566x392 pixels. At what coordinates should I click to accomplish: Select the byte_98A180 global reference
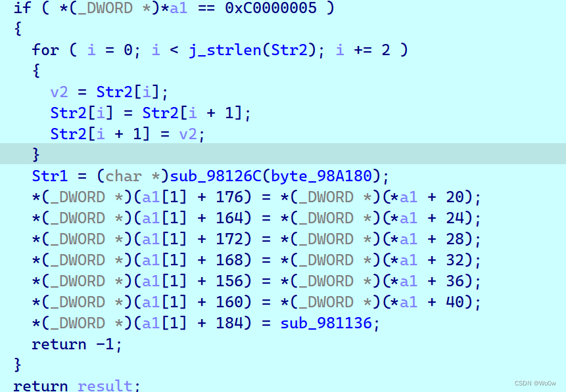321,176
